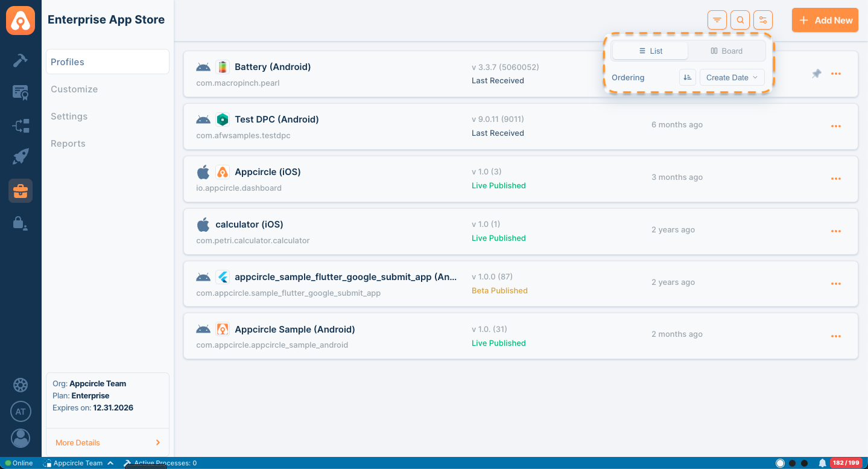Click the view options sliders icon
The height and width of the screenshot is (469, 868).
coord(763,20)
